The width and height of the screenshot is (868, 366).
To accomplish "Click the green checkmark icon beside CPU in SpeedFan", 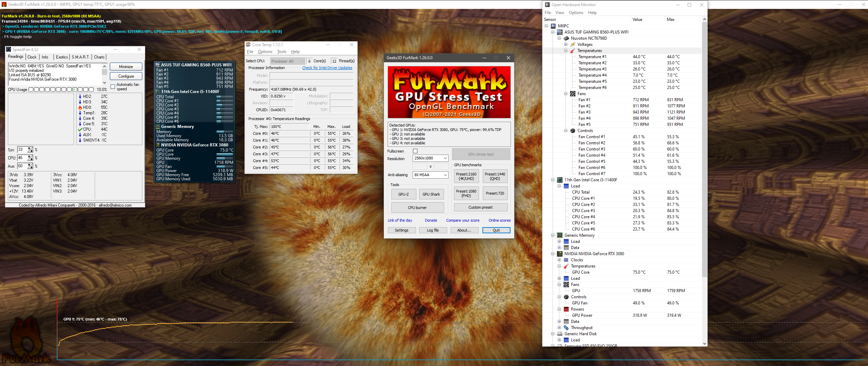I will click(x=80, y=129).
